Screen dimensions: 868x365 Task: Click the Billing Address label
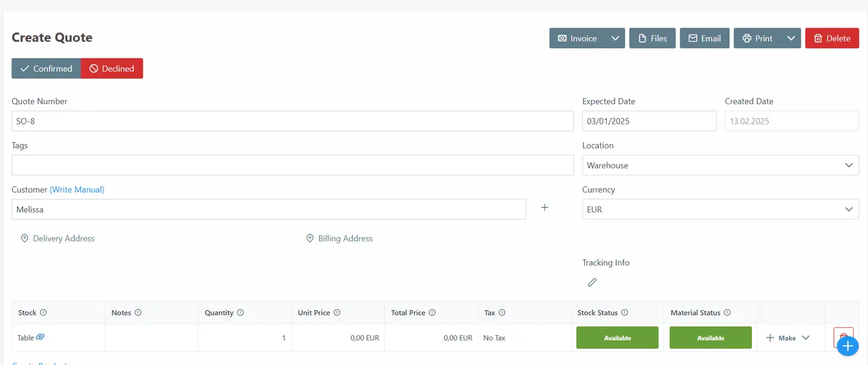coord(346,238)
